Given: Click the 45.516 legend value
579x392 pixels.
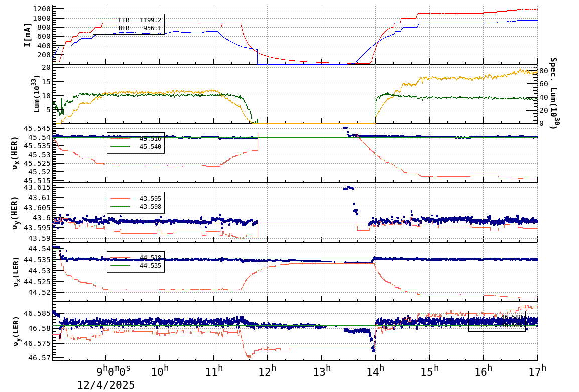Looking at the screenshot, I should [x=151, y=139].
